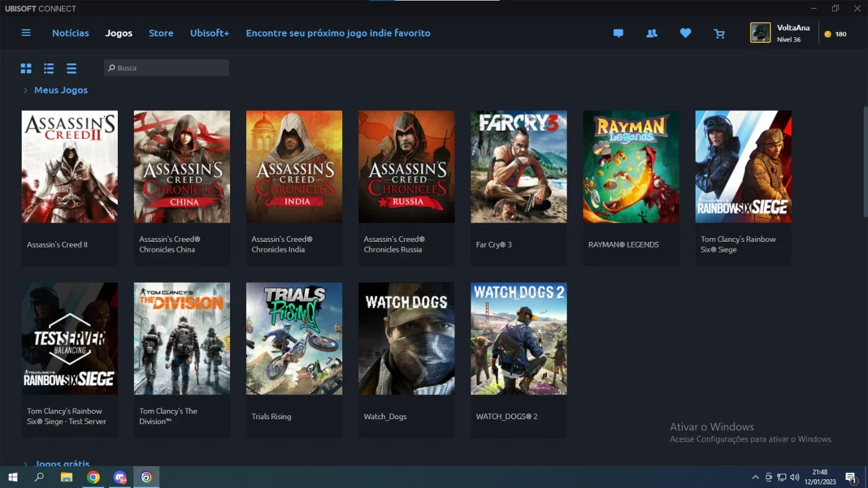Go to the Notícias tab
Screen dimensions: 868x488
[x=70, y=33]
